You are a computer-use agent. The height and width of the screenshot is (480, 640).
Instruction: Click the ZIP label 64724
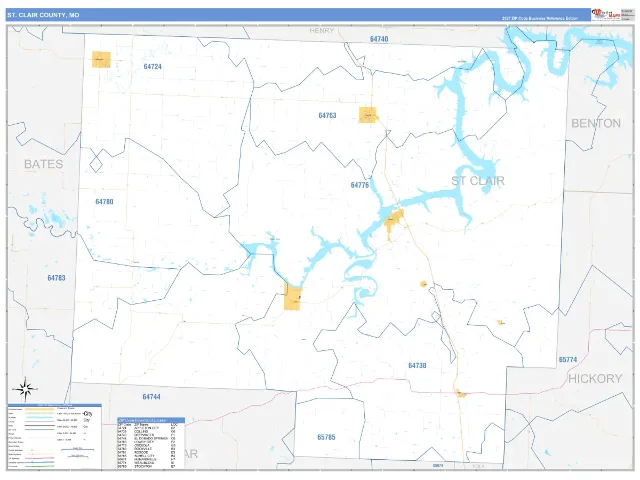coord(153,67)
